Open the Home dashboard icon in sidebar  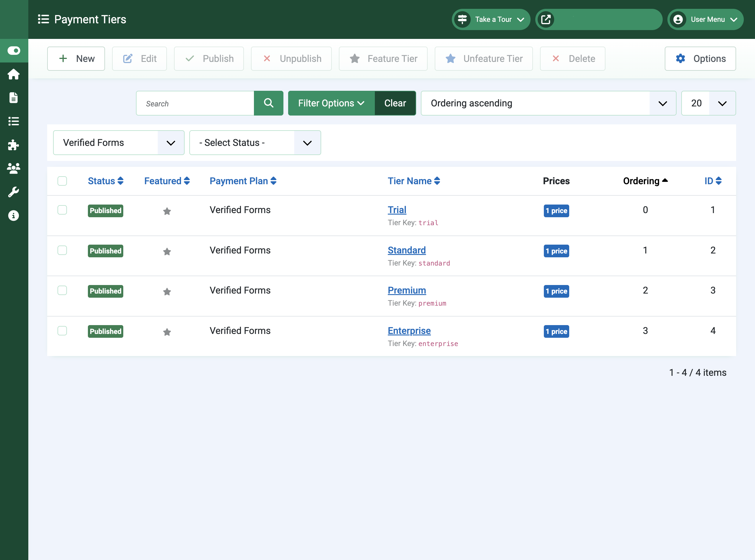click(14, 74)
